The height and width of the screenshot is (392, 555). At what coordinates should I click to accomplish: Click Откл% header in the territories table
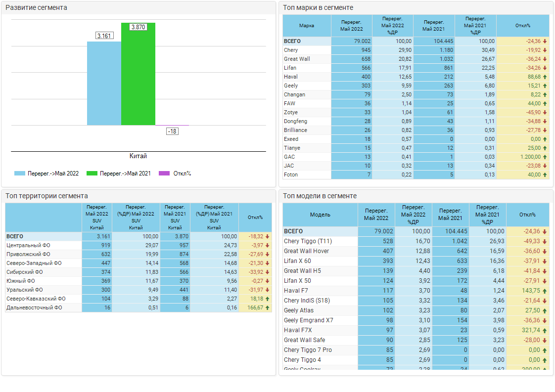point(255,218)
